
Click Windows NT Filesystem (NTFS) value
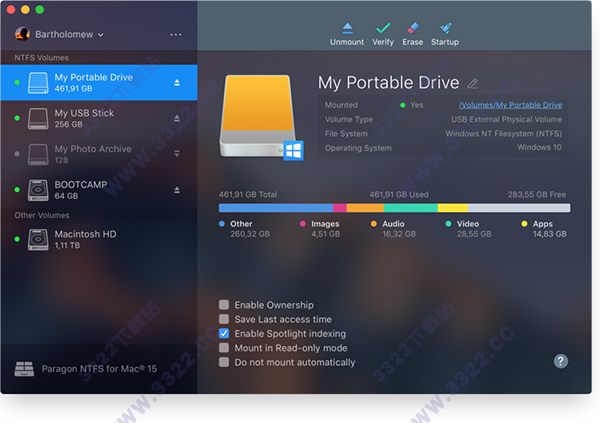click(504, 134)
